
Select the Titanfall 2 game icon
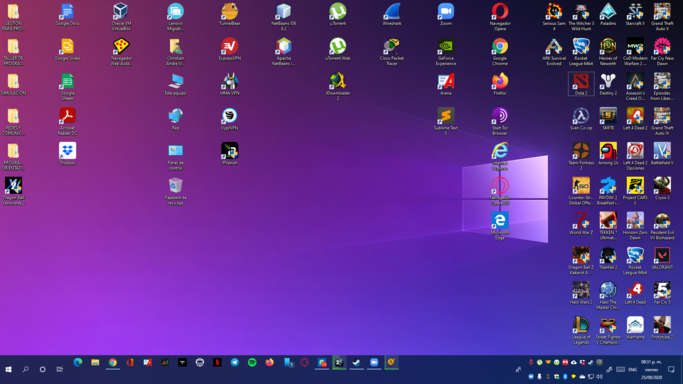(x=608, y=259)
